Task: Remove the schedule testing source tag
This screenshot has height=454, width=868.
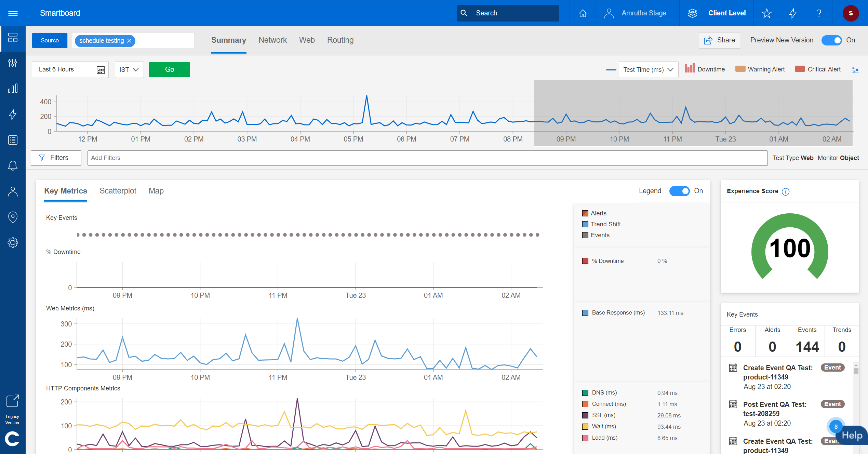Action: pos(129,41)
